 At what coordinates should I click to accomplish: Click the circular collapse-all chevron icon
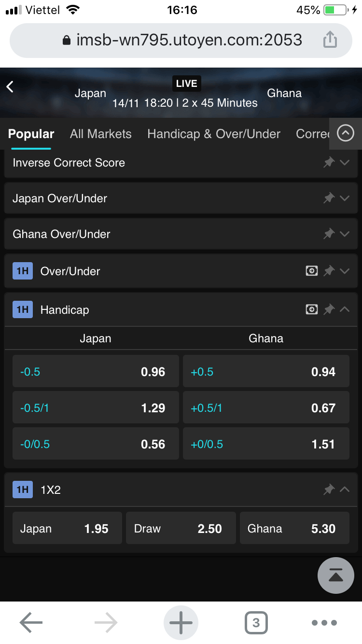[346, 133]
